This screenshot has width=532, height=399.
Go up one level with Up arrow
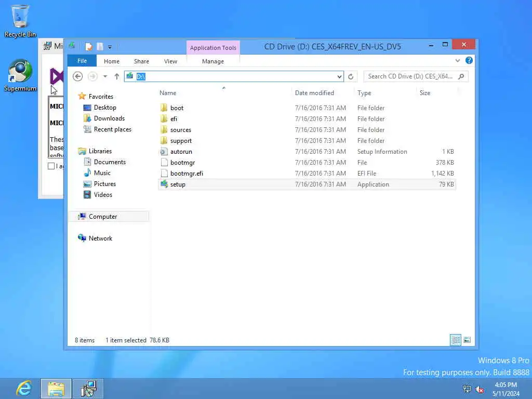pyautogui.click(x=117, y=76)
